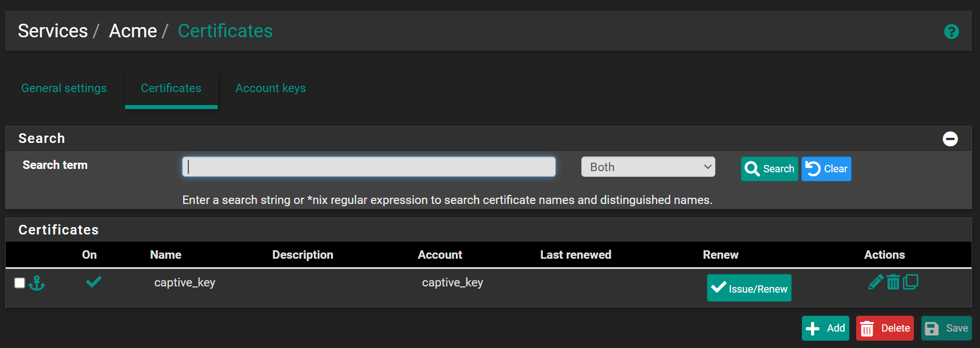Click the Search button
The width and height of the screenshot is (980, 348).
point(769,169)
